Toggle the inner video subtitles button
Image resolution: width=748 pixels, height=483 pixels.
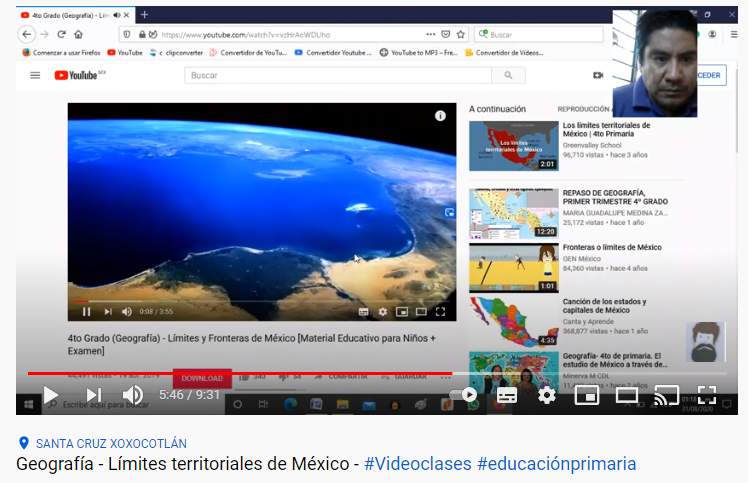pos(364,312)
